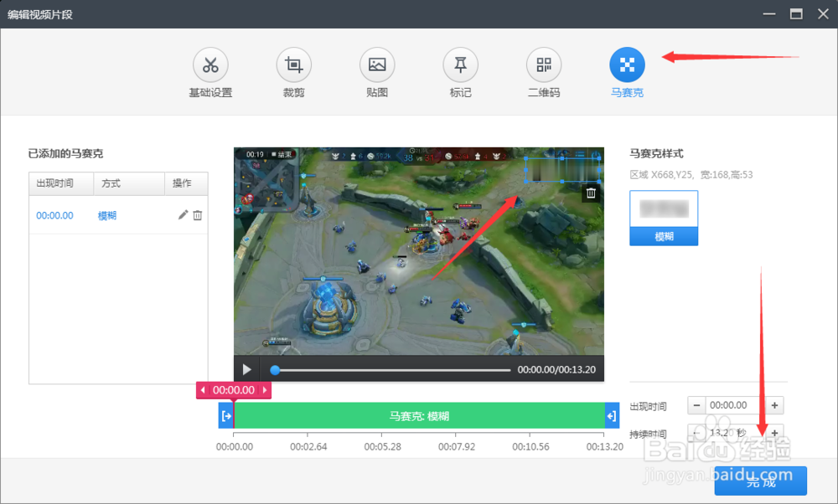Image resolution: width=838 pixels, height=504 pixels.
Task: Click the 00:00.00/00:13.20 playback time readout
Action: click(x=556, y=370)
